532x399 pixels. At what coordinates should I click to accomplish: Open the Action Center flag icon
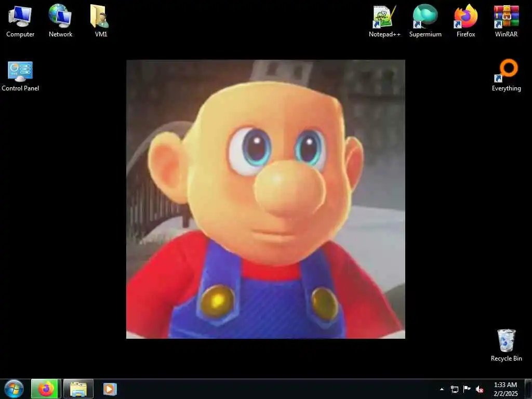click(x=467, y=389)
